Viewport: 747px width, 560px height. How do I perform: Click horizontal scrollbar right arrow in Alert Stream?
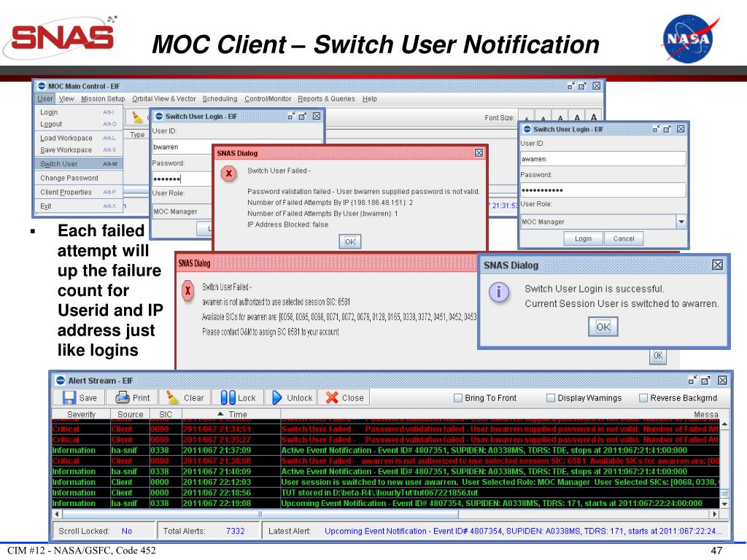click(x=714, y=514)
